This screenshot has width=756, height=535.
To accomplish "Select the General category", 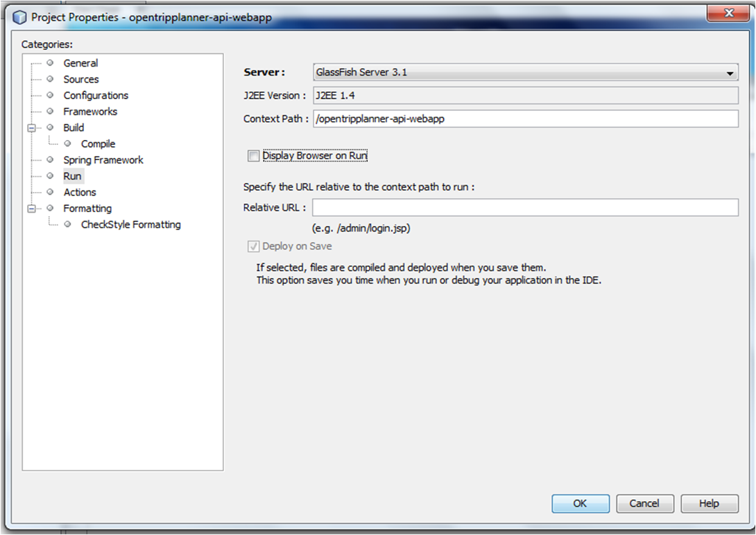I will coord(80,63).
